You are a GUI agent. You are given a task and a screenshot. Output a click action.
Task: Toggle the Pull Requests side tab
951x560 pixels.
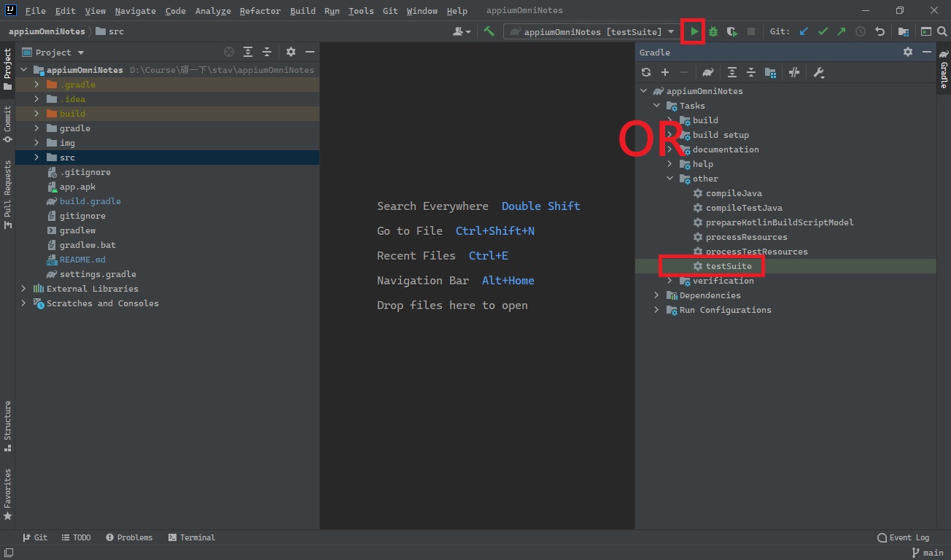(7, 194)
